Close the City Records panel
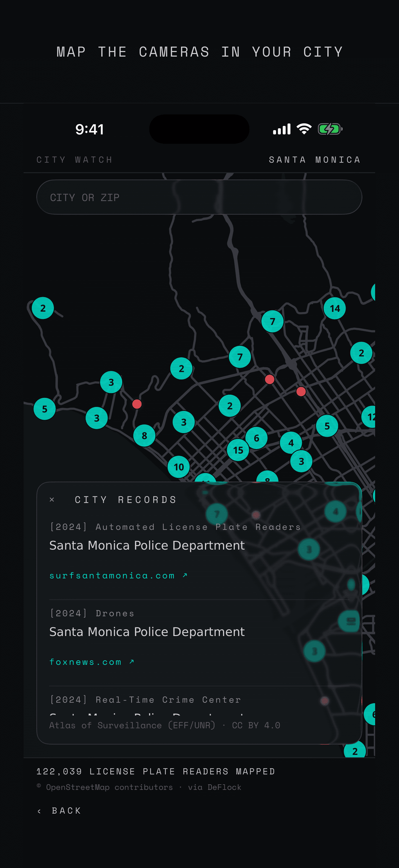 tap(52, 499)
